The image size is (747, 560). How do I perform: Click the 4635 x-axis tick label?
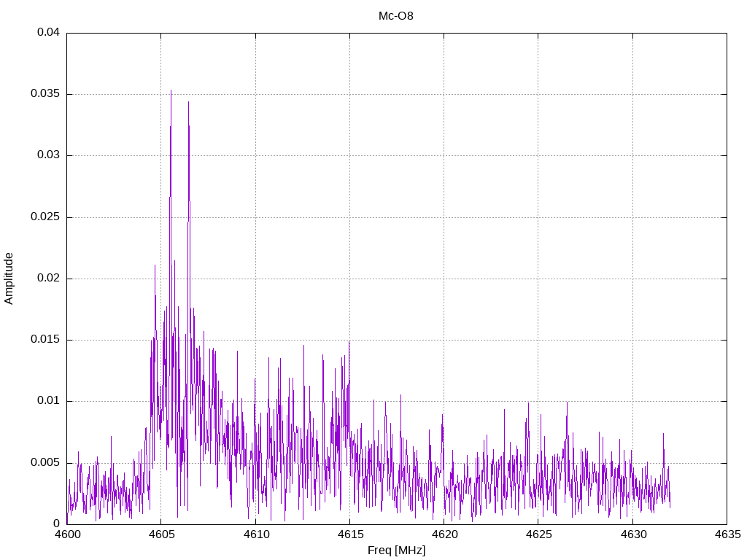[727, 534]
